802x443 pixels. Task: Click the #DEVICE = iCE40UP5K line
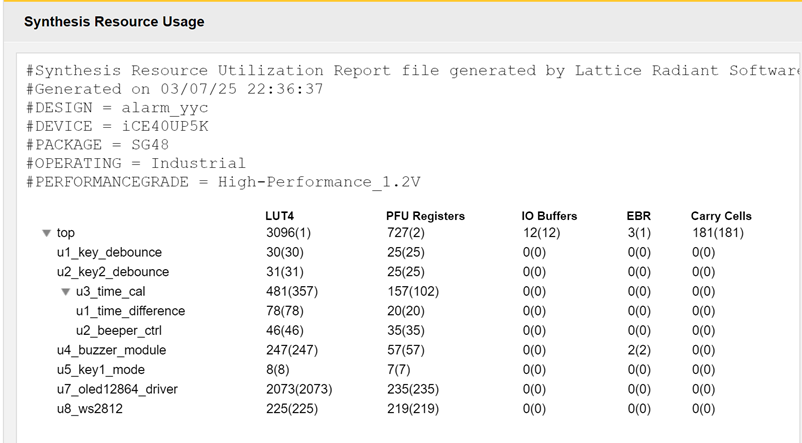tap(117, 126)
